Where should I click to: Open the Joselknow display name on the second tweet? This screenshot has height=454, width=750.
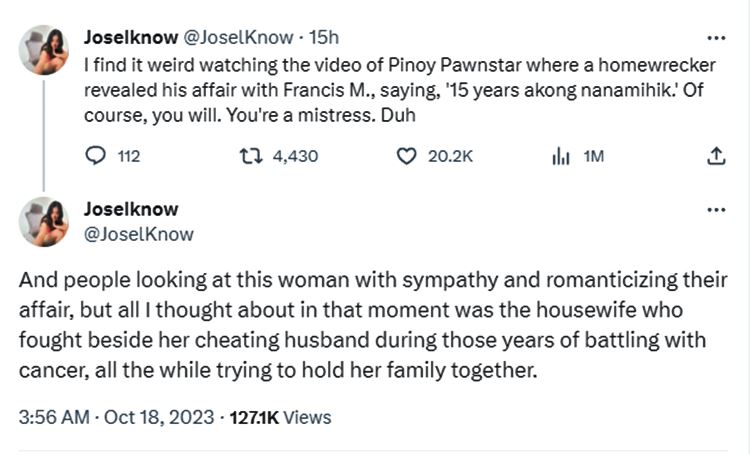131,210
